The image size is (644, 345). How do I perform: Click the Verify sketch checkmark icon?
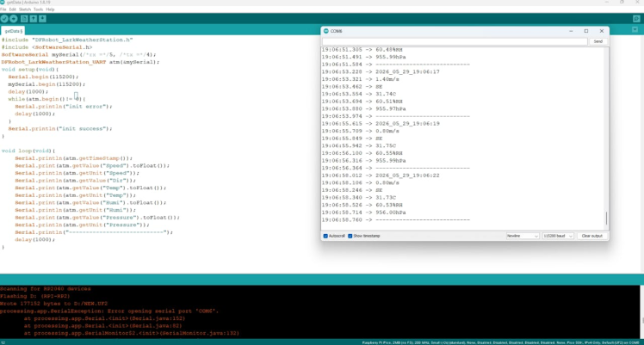[x=4, y=18]
